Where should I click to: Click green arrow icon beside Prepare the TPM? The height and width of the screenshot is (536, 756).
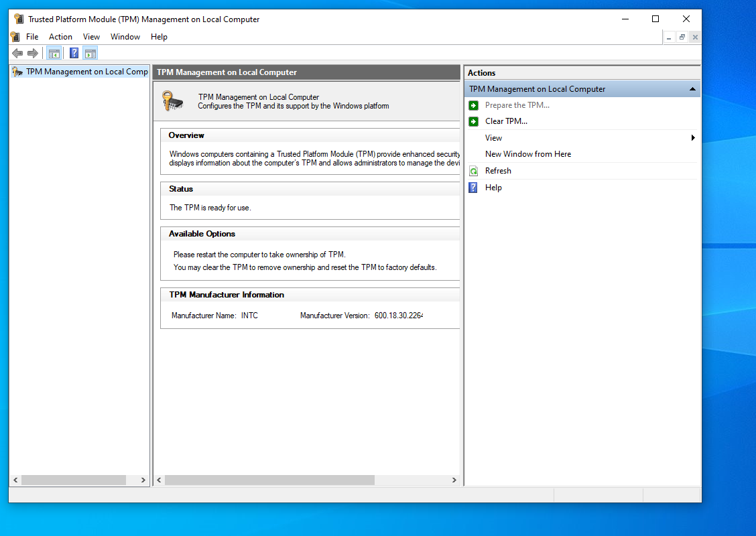tap(473, 105)
